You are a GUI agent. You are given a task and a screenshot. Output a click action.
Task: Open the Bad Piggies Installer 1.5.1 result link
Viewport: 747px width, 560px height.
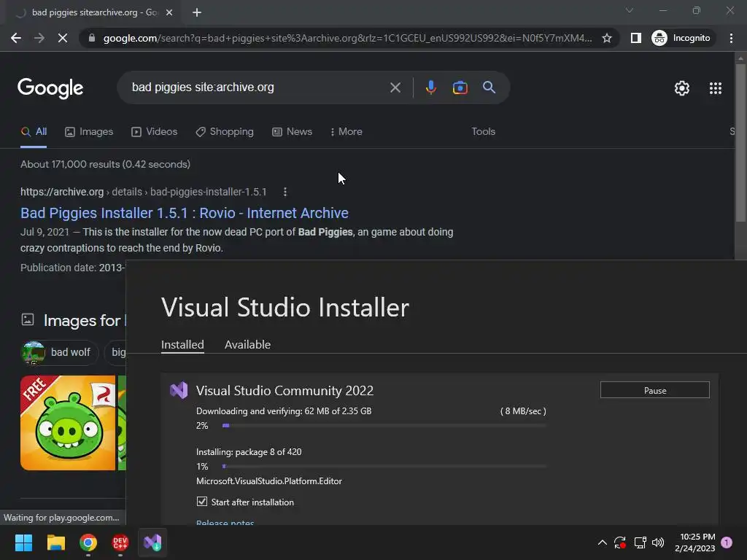pos(185,213)
